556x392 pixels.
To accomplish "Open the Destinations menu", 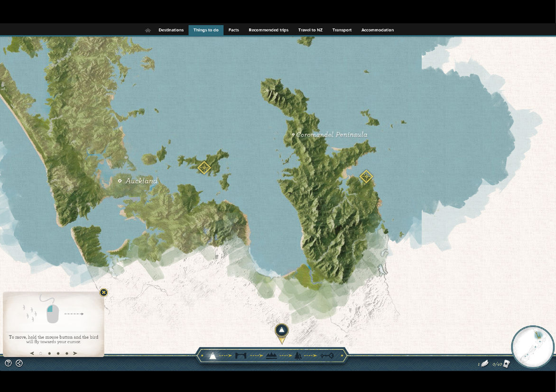I will tap(171, 30).
